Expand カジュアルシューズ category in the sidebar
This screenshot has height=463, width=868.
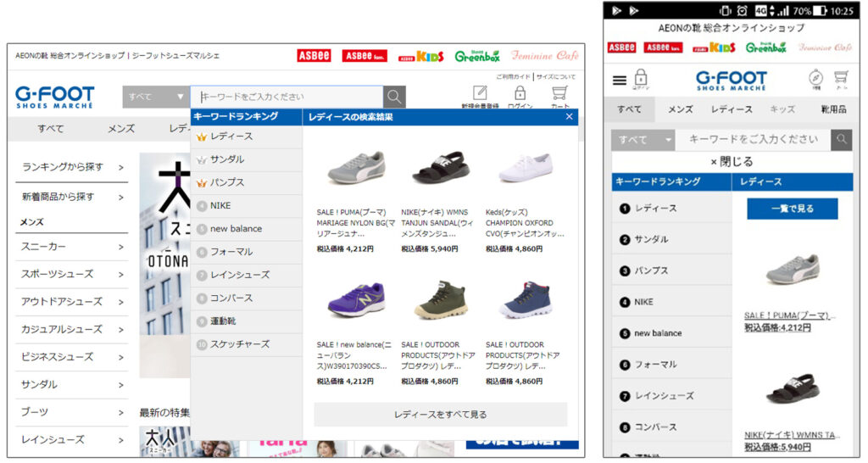71,330
